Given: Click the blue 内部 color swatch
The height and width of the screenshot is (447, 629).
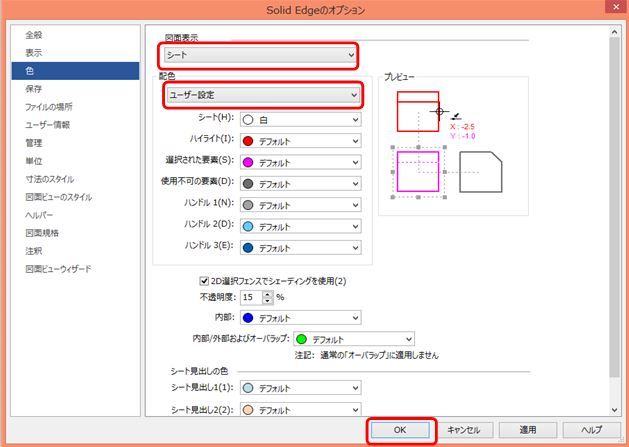Looking at the screenshot, I should click(248, 318).
